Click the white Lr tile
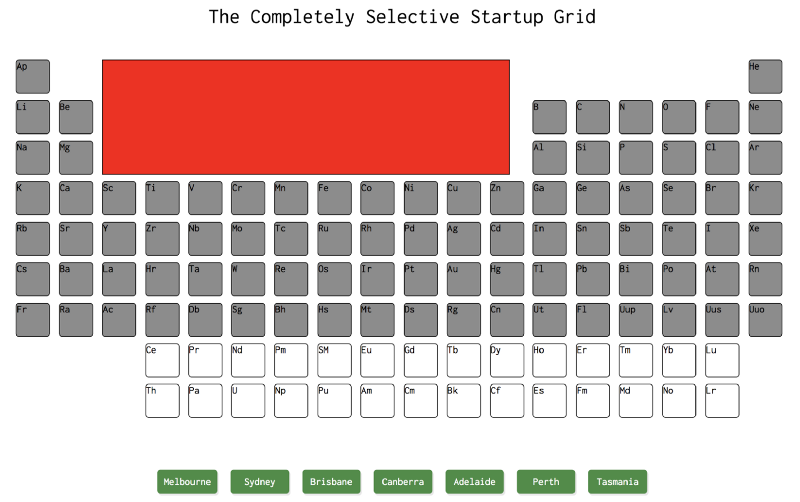This screenshot has height=502, width=800. pyautogui.click(x=722, y=401)
